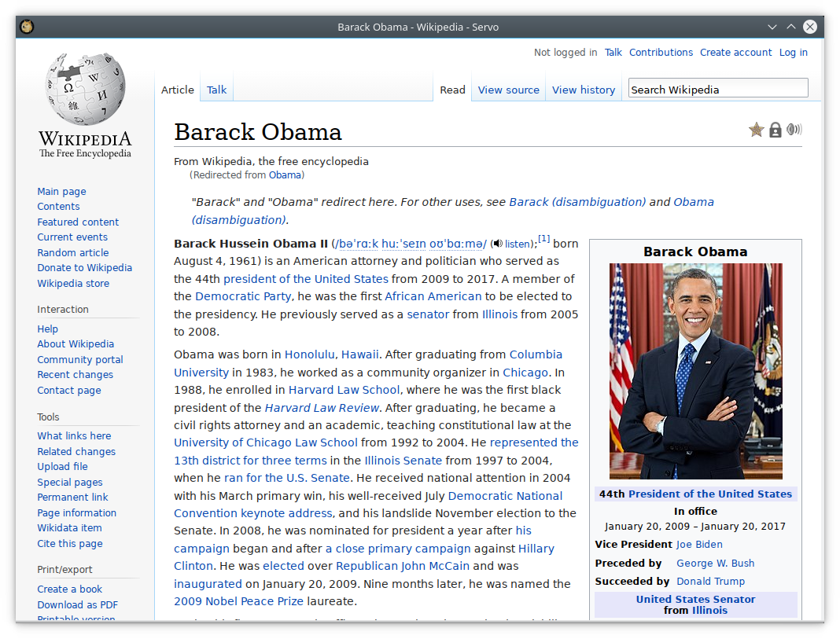
Task: Open University of Chicago Law School link
Action: point(265,443)
